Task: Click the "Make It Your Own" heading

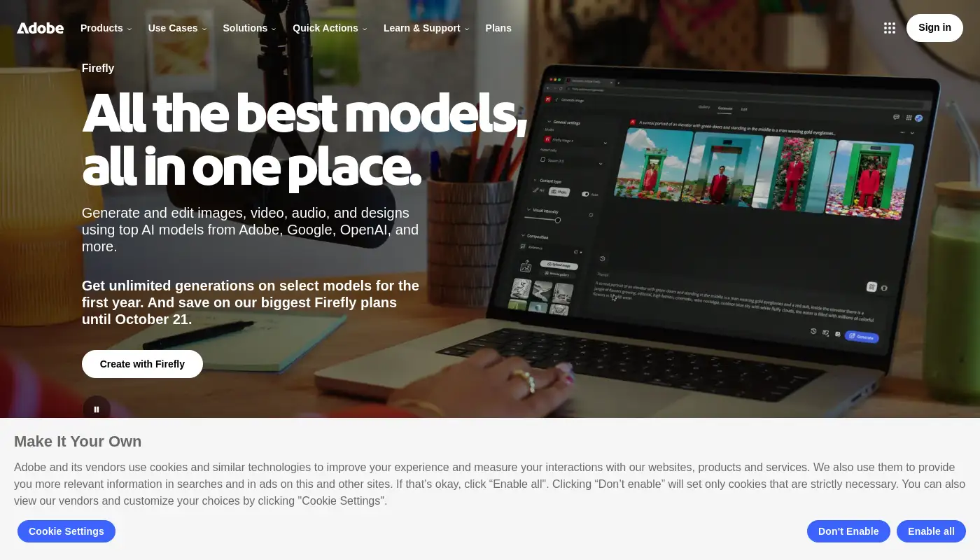Action: [x=78, y=442]
